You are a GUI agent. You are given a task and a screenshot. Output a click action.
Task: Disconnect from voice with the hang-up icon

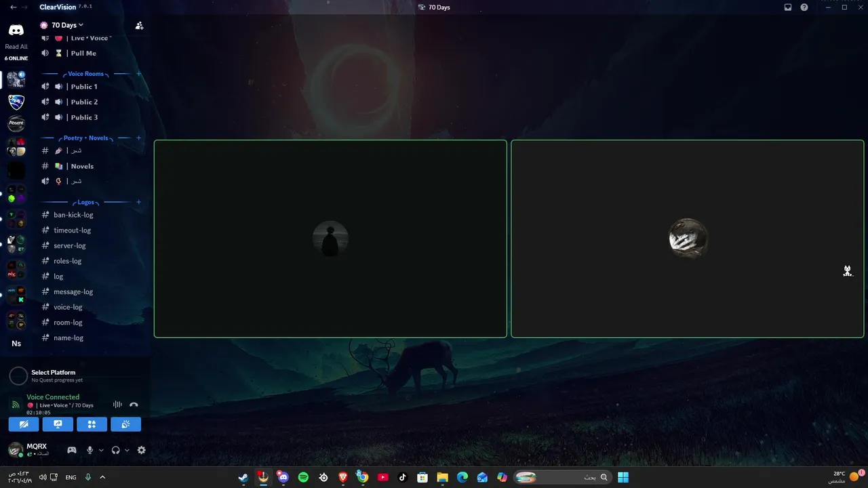click(134, 405)
